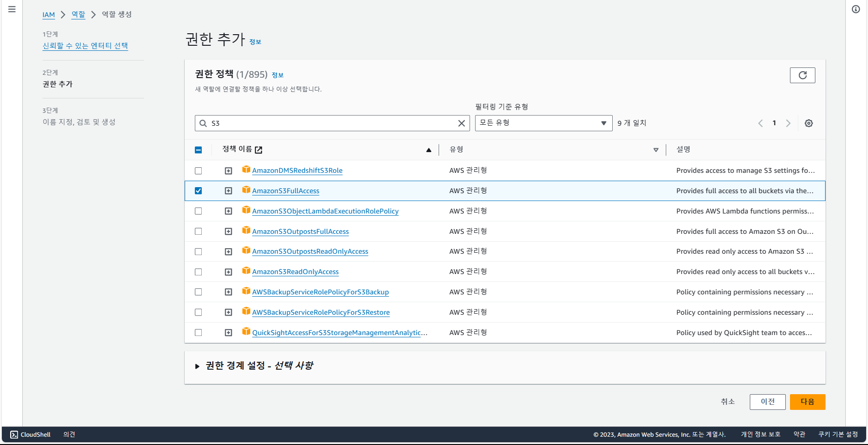
Task: Click the AmazonS3ReadOnlyAccess policy cube icon
Action: [247, 271]
